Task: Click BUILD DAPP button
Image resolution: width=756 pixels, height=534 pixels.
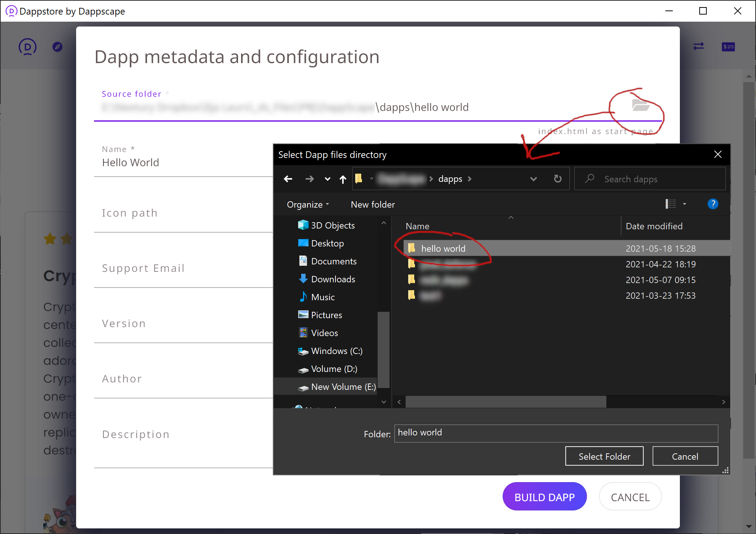Action: [x=544, y=497]
